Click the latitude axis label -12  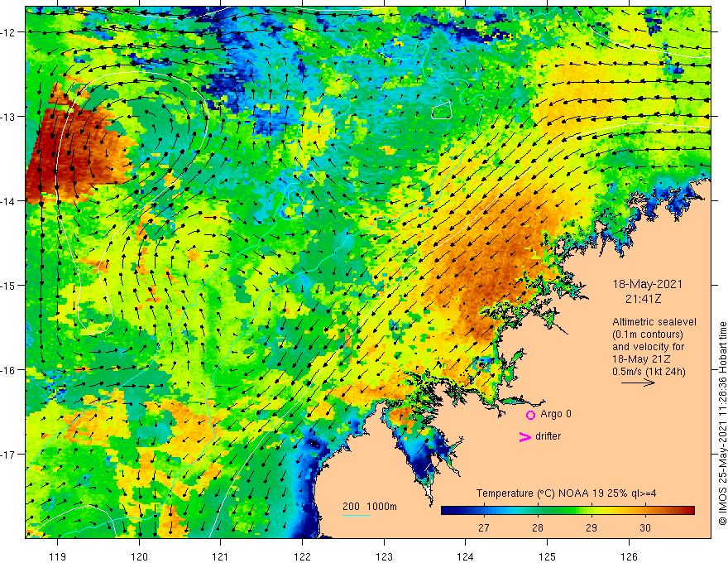[x=8, y=32]
